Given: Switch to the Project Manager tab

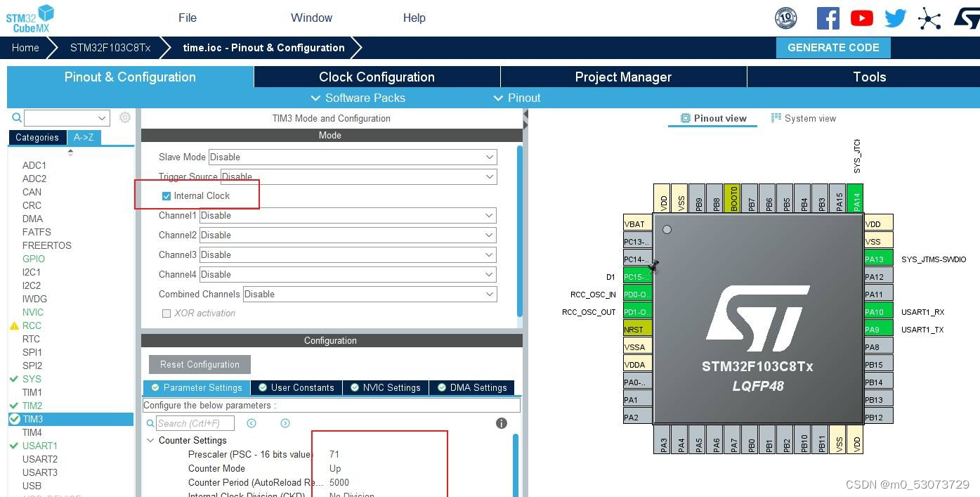Looking at the screenshot, I should (624, 77).
